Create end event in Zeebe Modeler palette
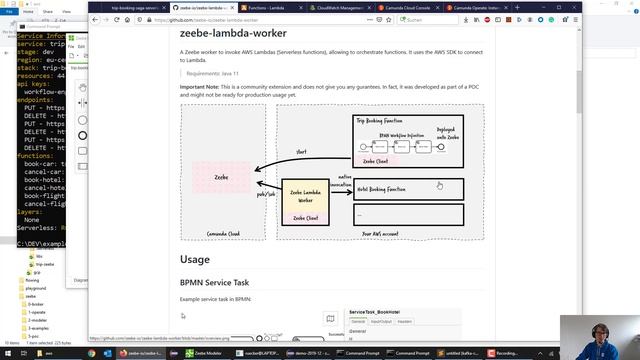This screenshot has width=640, height=360. (82, 136)
